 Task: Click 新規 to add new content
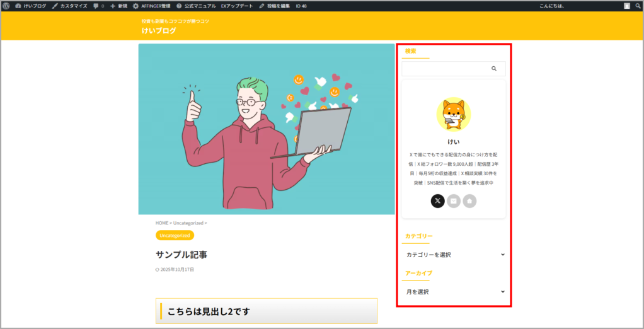coord(119,6)
